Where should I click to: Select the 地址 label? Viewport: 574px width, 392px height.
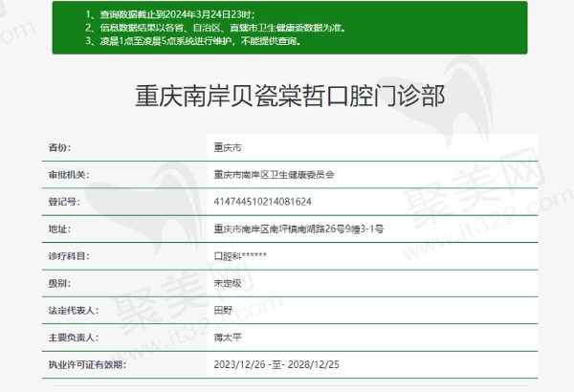[x=59, y=229]
